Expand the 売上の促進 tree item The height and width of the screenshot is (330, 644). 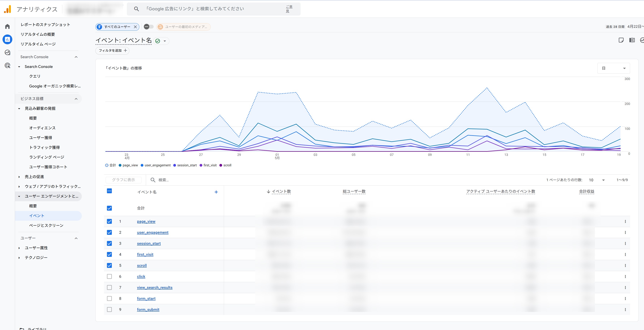[x=19, y=177]
